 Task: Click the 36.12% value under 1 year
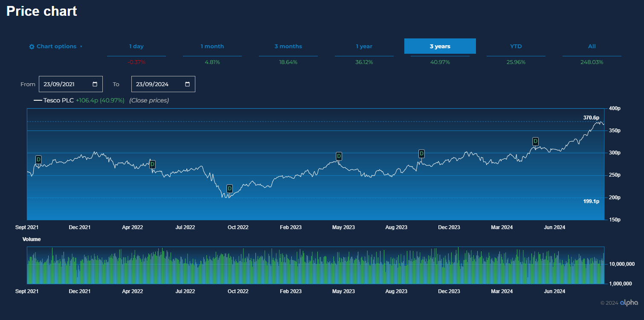pyautogui.click(x=364, y=62)
